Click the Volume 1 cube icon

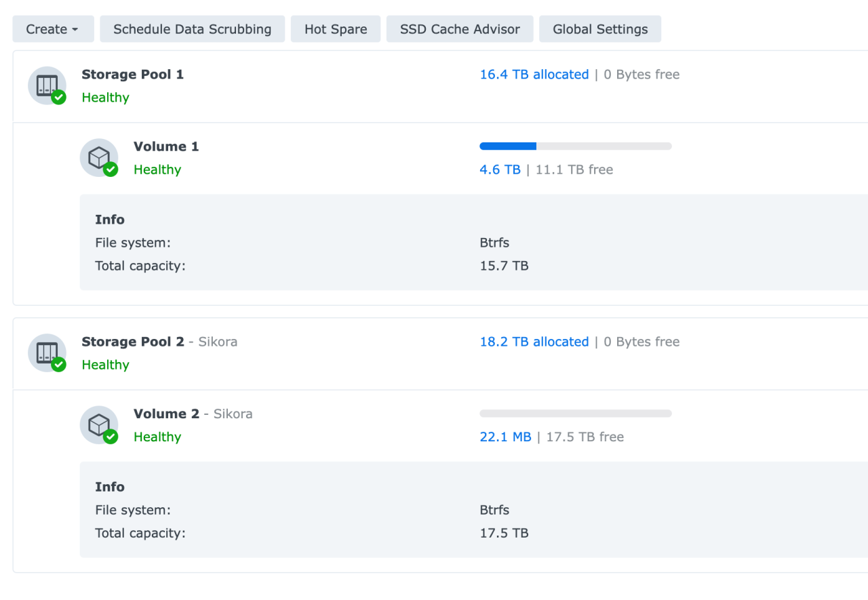click(98, 157)
